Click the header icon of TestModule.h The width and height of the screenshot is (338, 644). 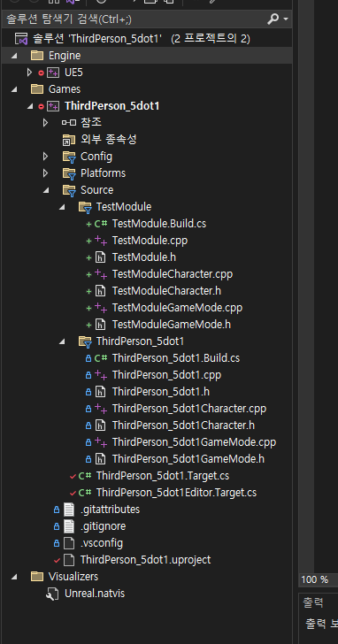101,257
